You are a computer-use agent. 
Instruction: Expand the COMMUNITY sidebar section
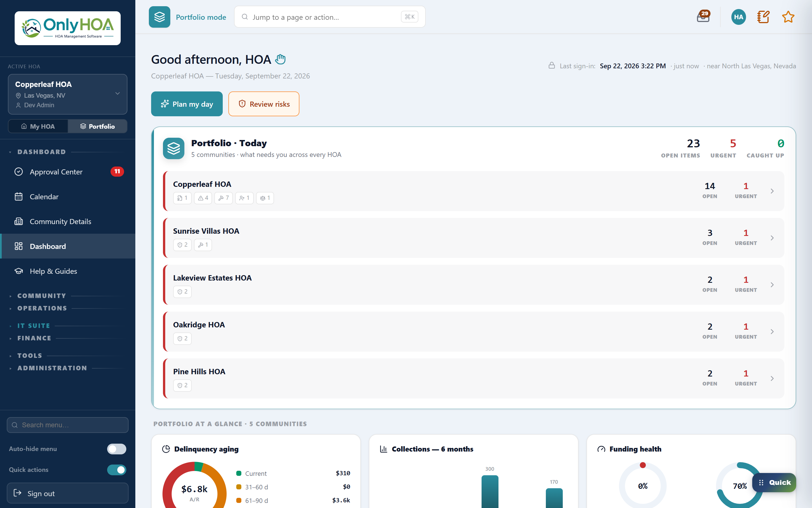[42, 296]
